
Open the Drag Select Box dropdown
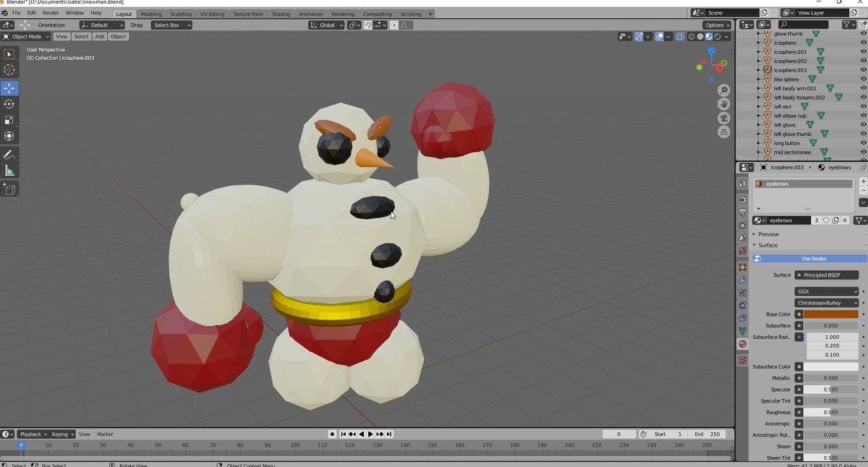pos(171,25)
